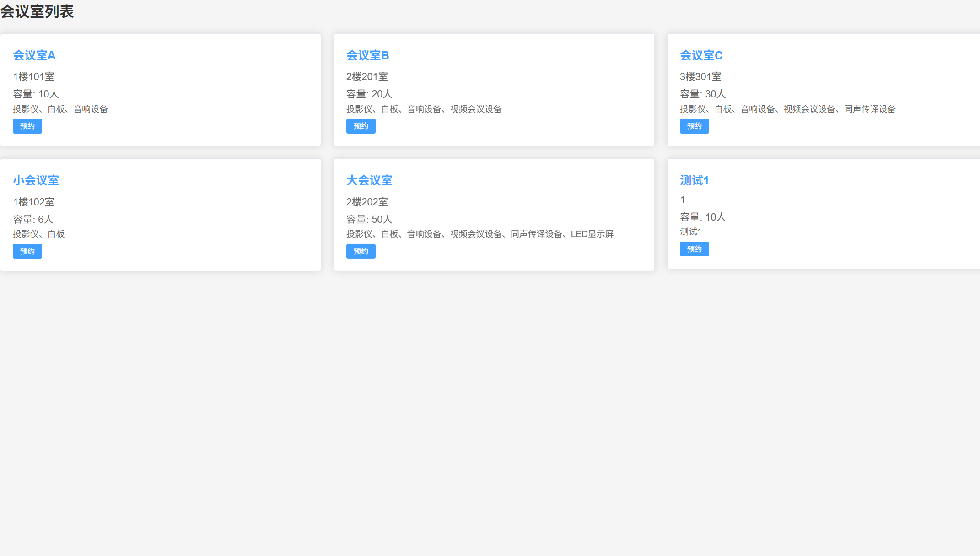
Task: Click the 1楼101室 location text
Action: click(x=33, y=76)
